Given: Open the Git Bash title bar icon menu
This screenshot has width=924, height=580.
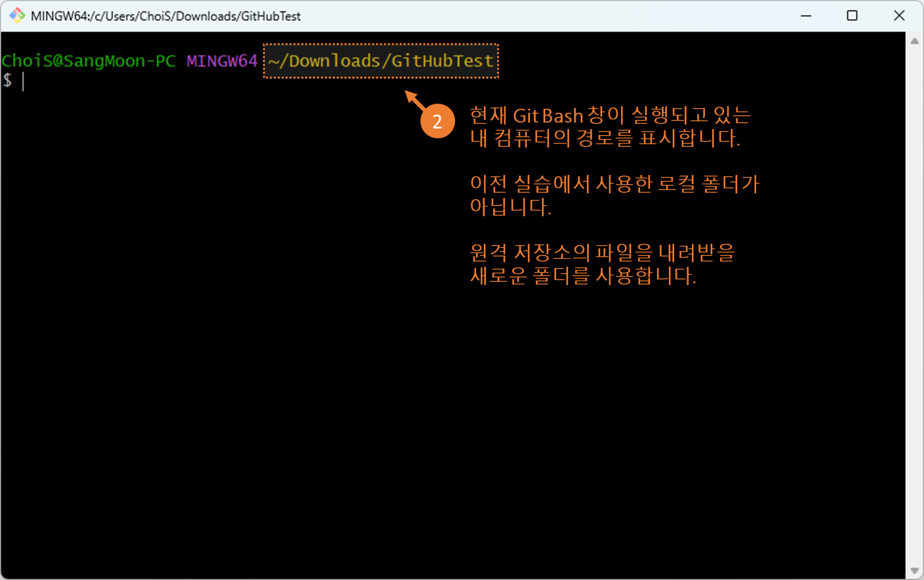Looking at the screenshot, I should pyautogui.click(x=17, y=16).
